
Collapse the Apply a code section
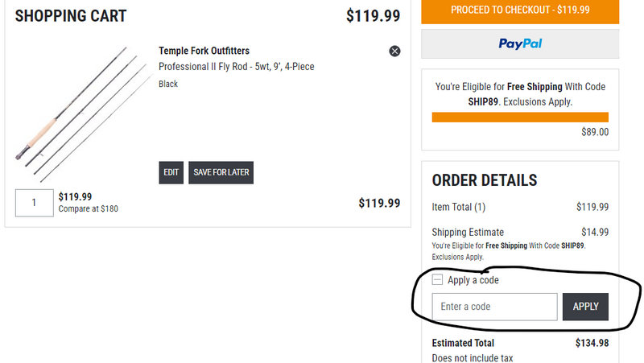point(437,280)
